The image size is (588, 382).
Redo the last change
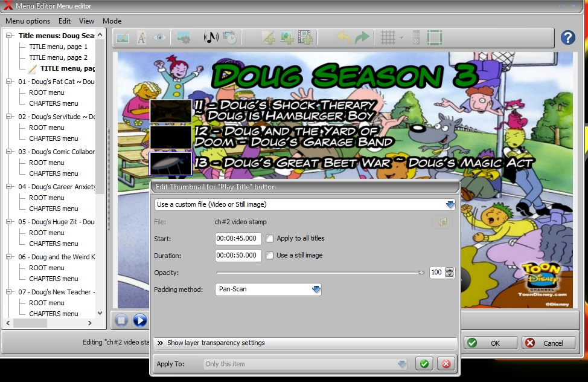pyautogui.click(x=362, y=37)
